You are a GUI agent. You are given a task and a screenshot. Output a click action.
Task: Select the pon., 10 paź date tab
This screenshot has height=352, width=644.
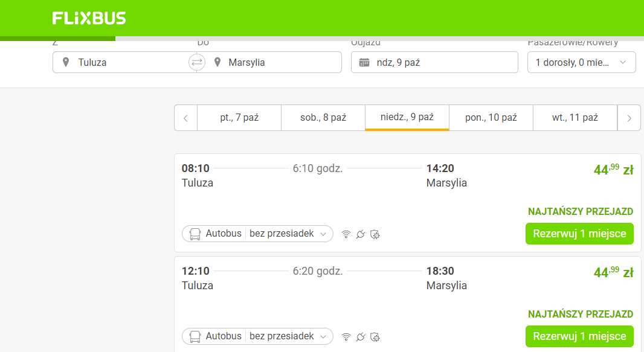(491, 118)
